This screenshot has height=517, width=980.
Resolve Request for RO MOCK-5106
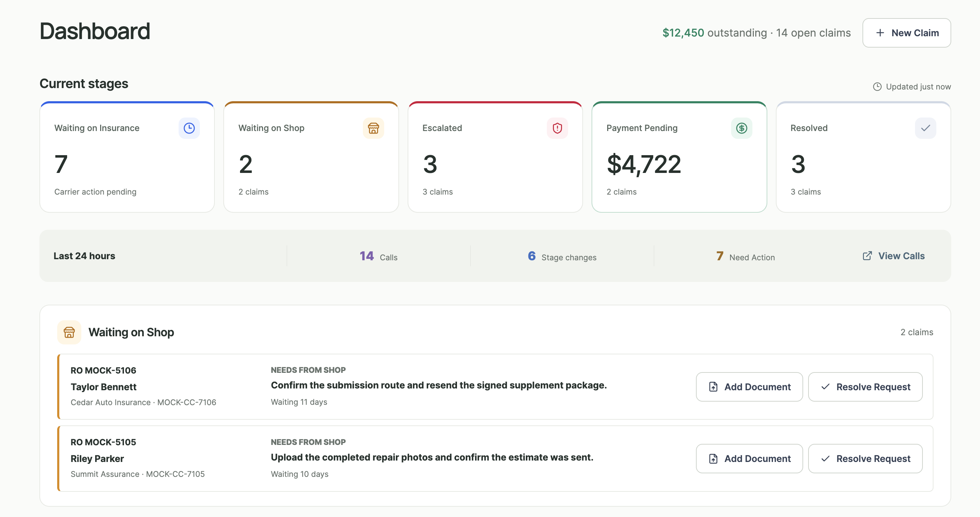(x=865, y=387)
